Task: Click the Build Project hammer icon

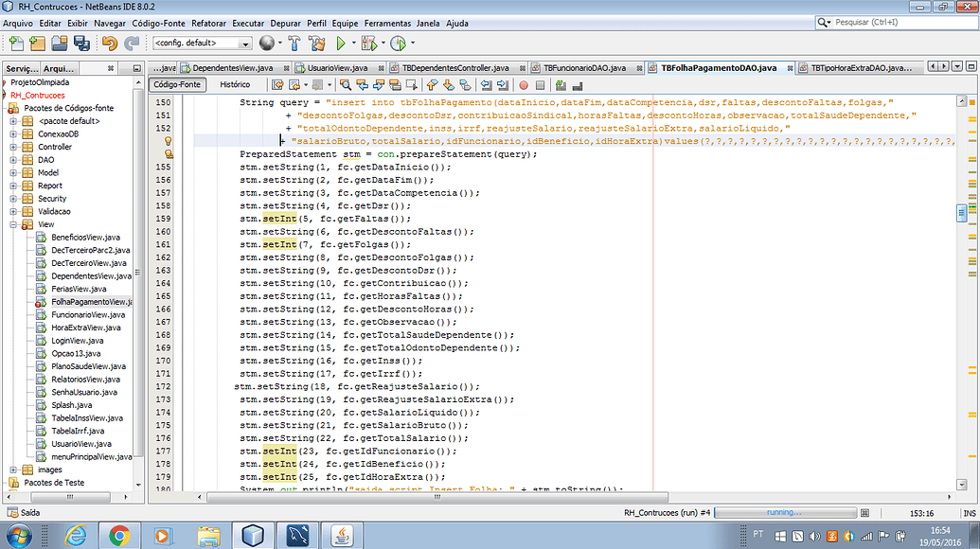Action: point(295,44)
